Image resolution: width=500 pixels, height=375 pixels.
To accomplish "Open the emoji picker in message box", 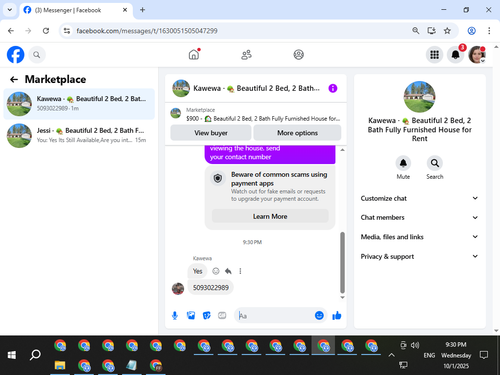I will coord(319,315).
